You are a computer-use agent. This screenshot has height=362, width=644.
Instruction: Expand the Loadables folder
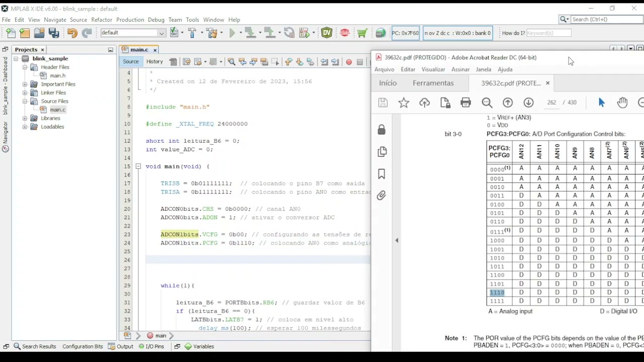[25, 127]
